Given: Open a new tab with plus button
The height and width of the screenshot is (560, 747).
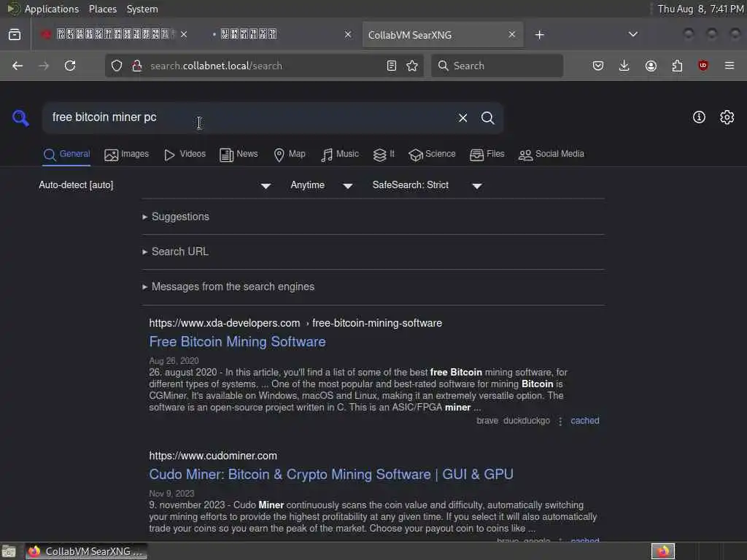Looking at the screenshot, I should (x=539, y=35).
